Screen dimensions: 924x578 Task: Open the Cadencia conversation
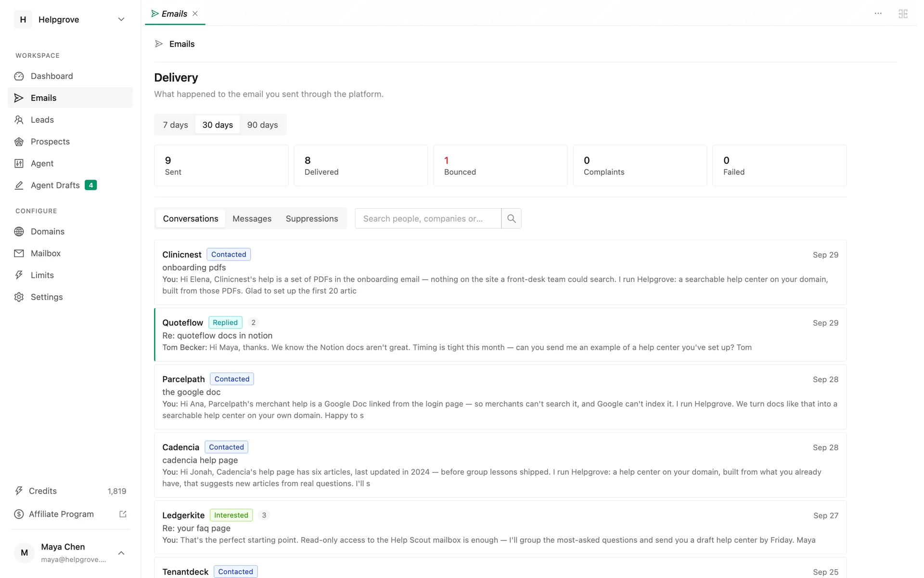pos(500,465)
